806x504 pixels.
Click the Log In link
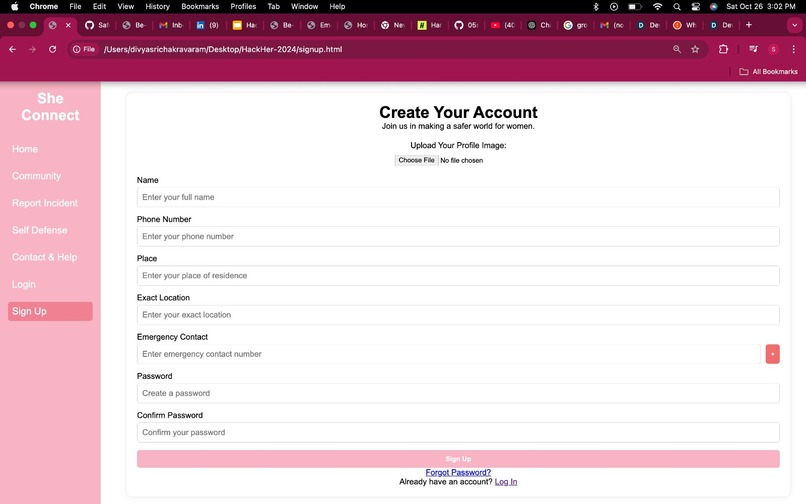(506, 482)
